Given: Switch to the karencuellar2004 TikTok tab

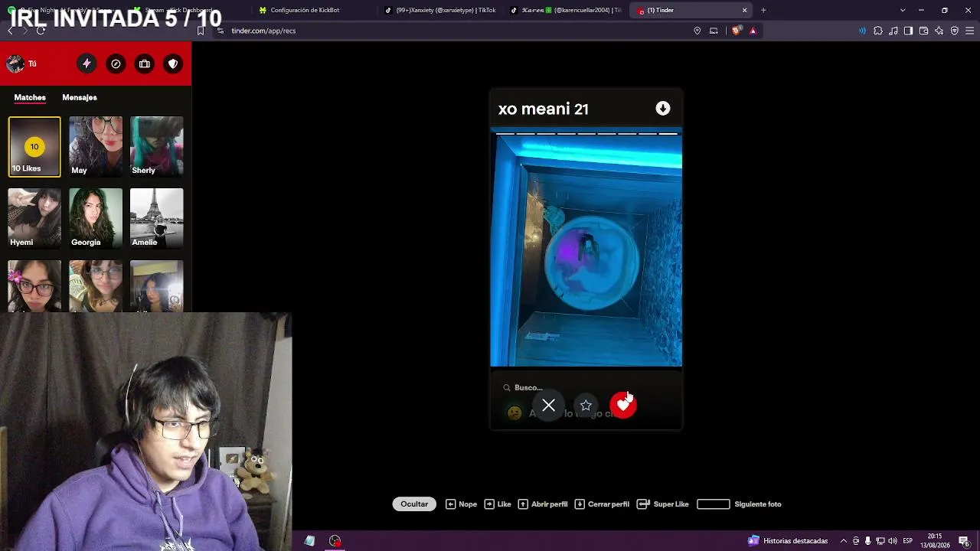Looking at the screenshot, I should click(x=566, y=10).
